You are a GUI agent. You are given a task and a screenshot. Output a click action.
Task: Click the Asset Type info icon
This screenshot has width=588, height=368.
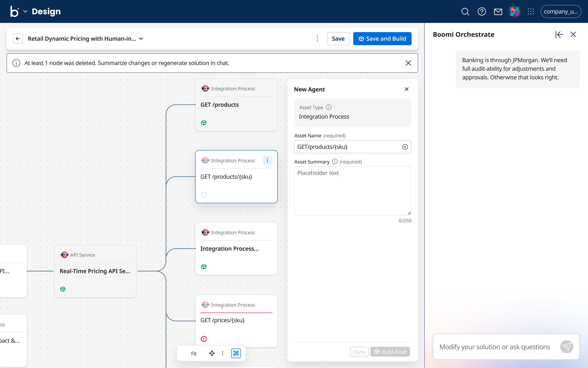pos(329,107)
